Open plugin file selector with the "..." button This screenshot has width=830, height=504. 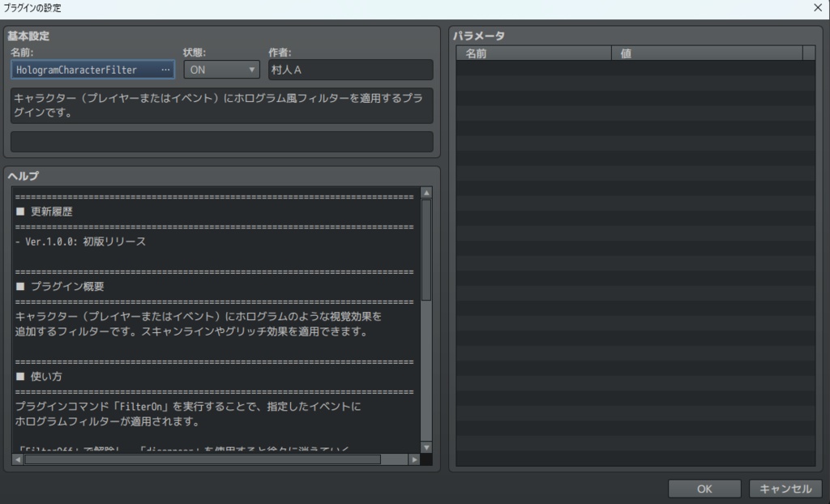(x=165, y=70)
